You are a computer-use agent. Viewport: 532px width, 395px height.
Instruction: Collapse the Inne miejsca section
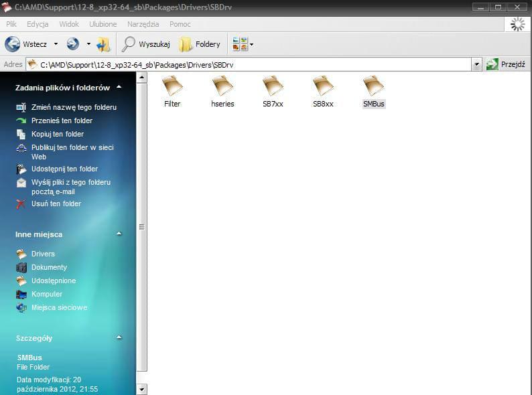[x=119, y=234]
